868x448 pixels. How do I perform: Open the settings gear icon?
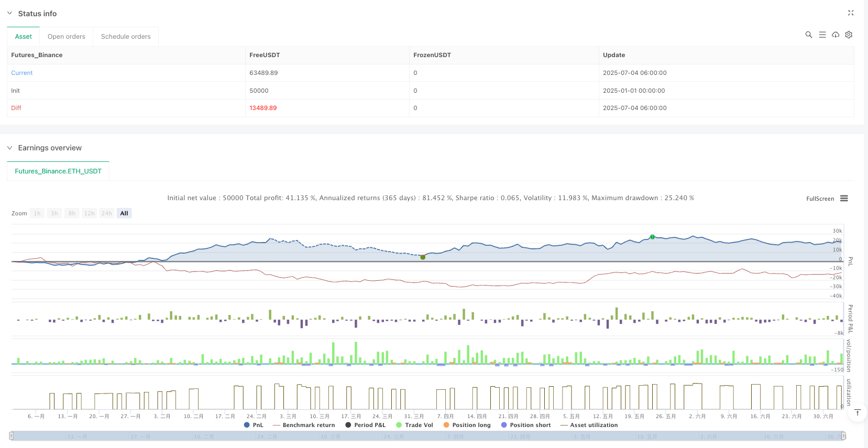pyautogui.click(x=849, y=35)
